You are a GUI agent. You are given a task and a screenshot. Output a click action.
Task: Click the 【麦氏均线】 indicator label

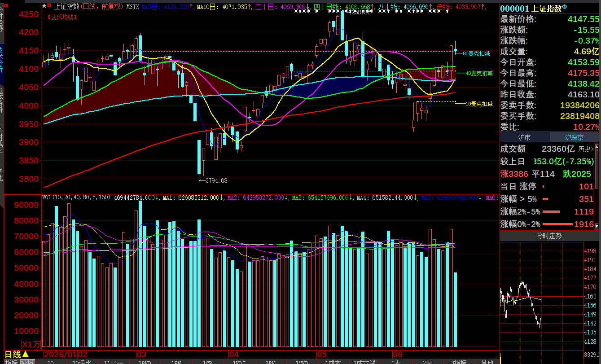[x=61, y=17]
